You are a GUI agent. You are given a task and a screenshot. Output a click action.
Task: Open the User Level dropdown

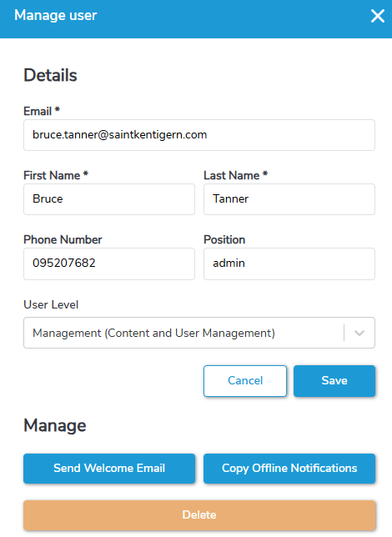(199, 333)
